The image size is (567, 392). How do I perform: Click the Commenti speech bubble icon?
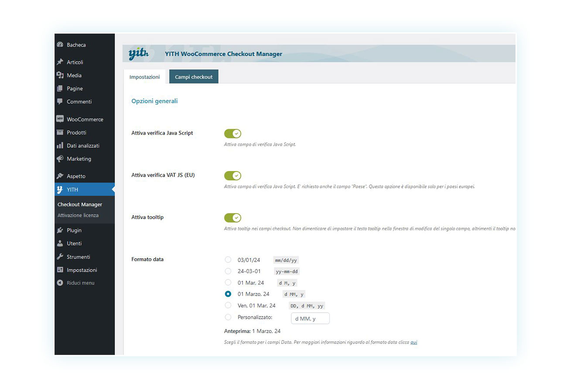[60, 101]
